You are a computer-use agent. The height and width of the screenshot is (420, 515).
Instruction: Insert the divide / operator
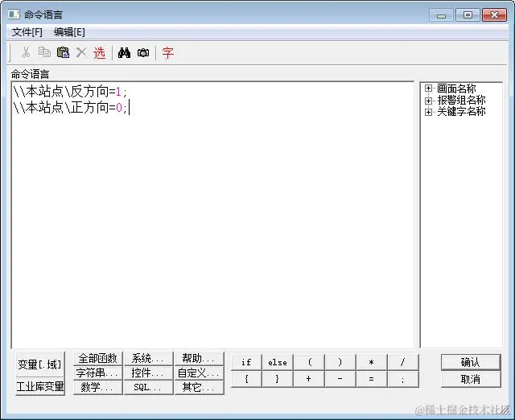point(403,362)
